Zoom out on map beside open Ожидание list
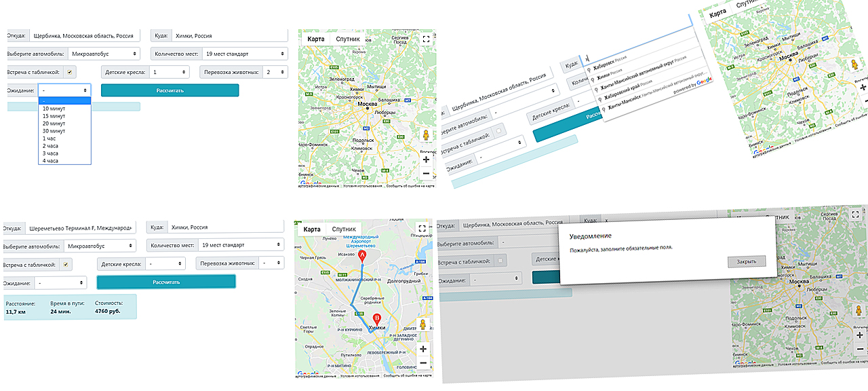The image size is (868, 391). tap(426, 174)
